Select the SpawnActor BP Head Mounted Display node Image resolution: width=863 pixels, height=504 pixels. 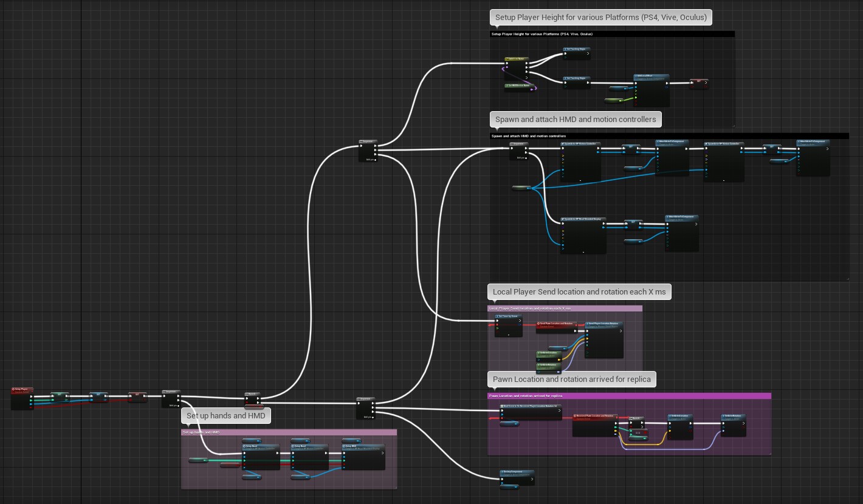tap(583, 235)
